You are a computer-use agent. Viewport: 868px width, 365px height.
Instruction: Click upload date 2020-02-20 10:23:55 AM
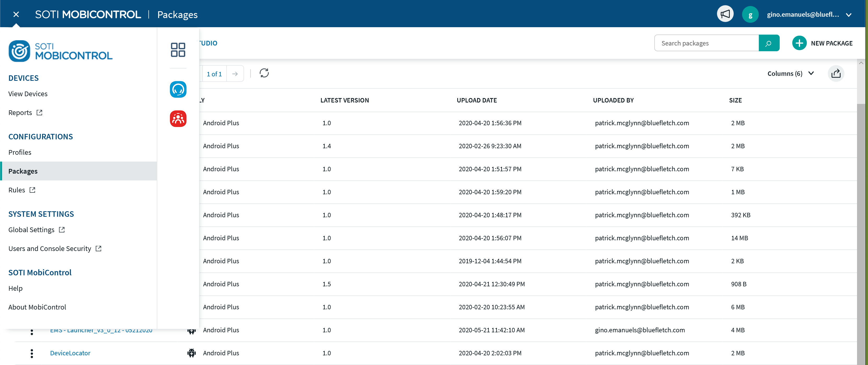[x=491, y=307]
